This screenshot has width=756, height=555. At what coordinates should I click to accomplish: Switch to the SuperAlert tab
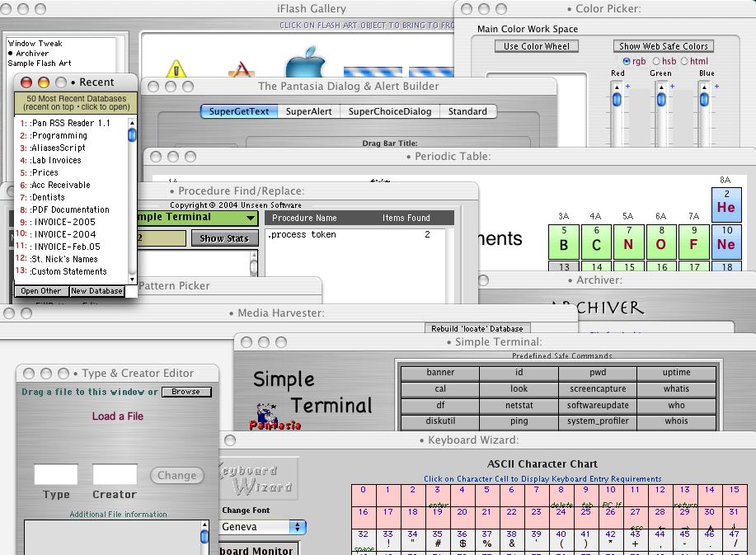[x=308, y=111]
